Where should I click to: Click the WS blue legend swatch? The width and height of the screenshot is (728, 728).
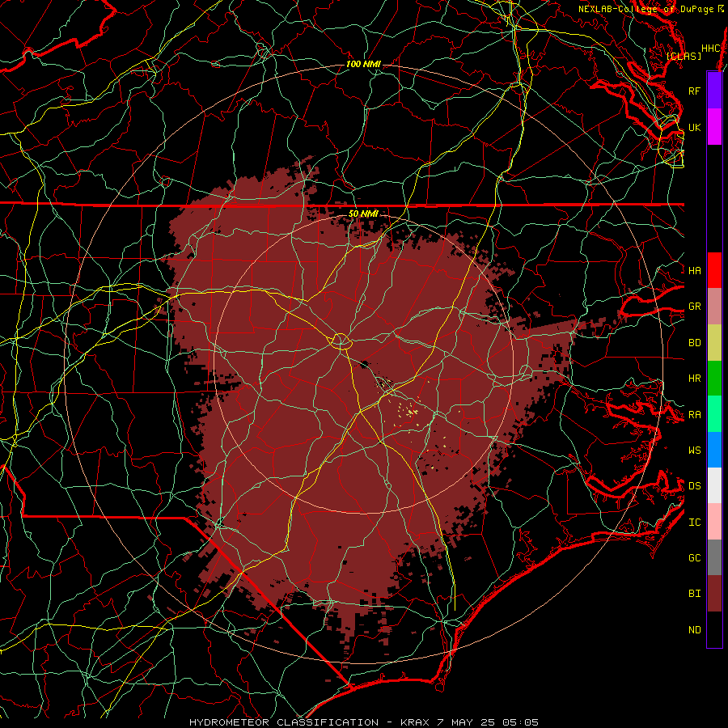(714, 450)
